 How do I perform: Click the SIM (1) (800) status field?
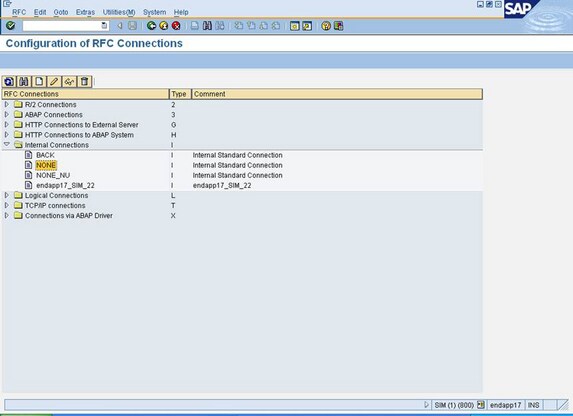tap(454, 405)
